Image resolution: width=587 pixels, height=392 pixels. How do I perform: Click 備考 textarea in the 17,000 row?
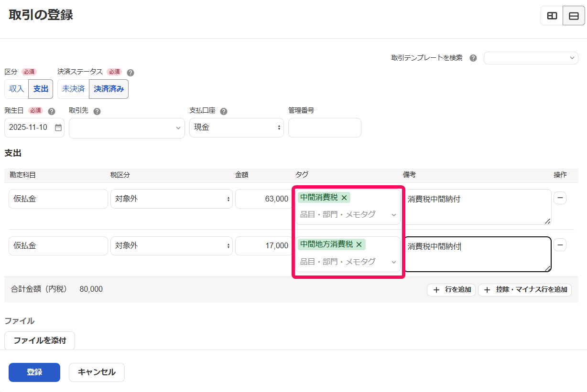[x=477, y=254]
